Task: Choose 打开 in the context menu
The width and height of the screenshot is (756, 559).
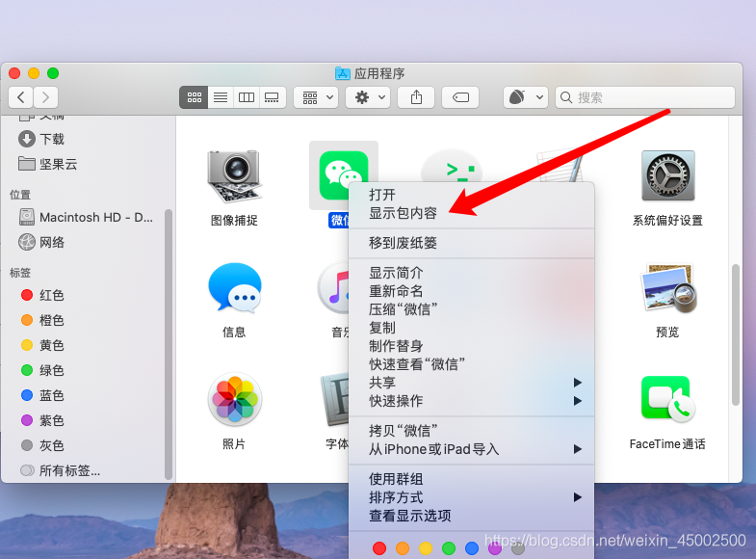Action: (472, 195)
